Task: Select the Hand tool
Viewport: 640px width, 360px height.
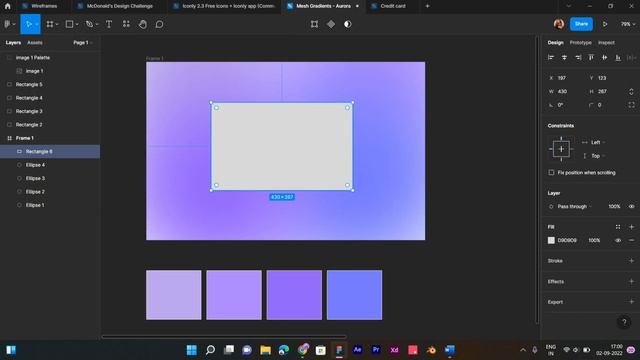Action: (142, 24)
